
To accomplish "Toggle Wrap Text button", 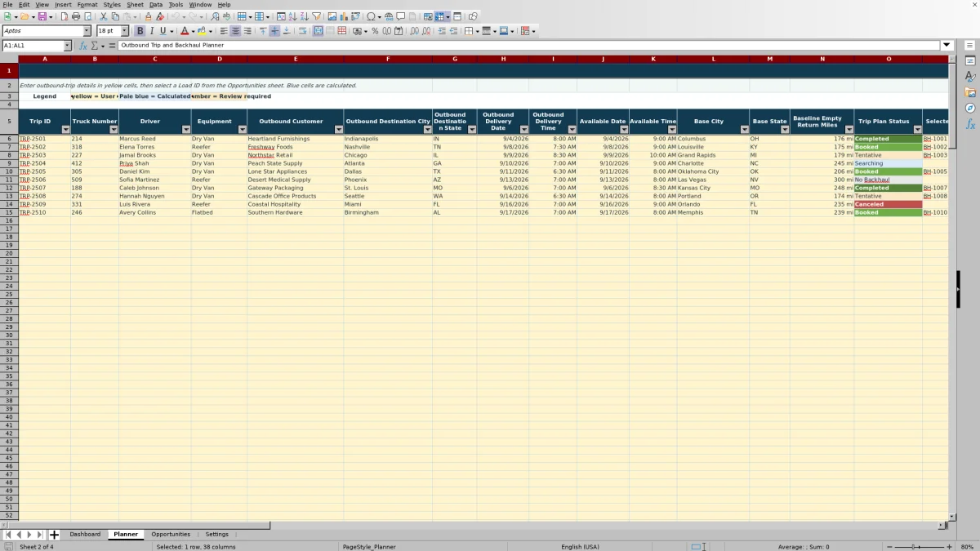I will [302, 31].
